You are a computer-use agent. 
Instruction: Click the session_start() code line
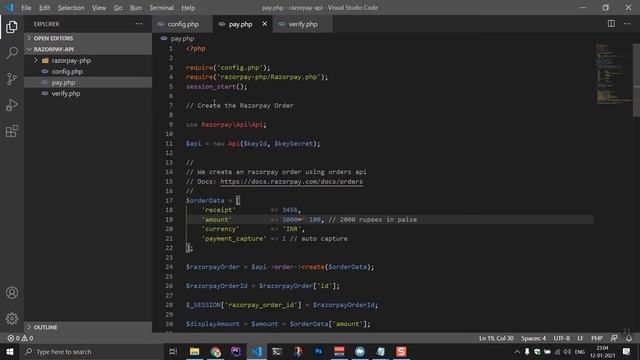point(216,87)
